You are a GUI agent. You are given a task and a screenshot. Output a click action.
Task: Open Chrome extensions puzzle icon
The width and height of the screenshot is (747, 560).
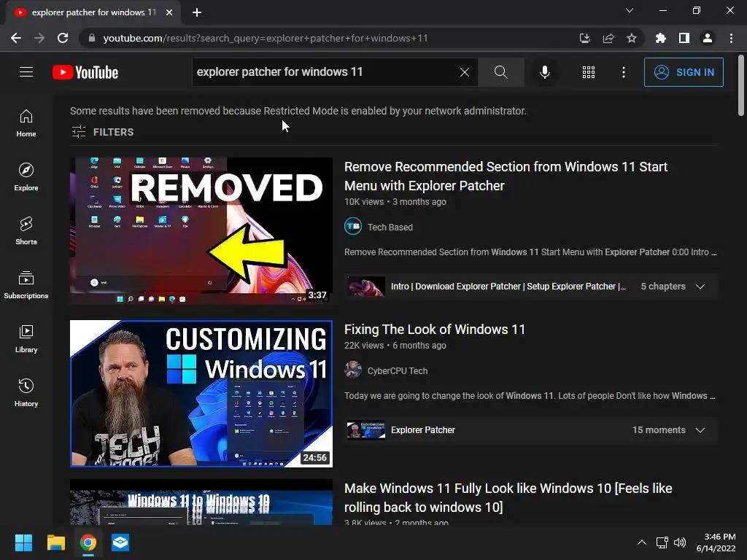[661, 38]
